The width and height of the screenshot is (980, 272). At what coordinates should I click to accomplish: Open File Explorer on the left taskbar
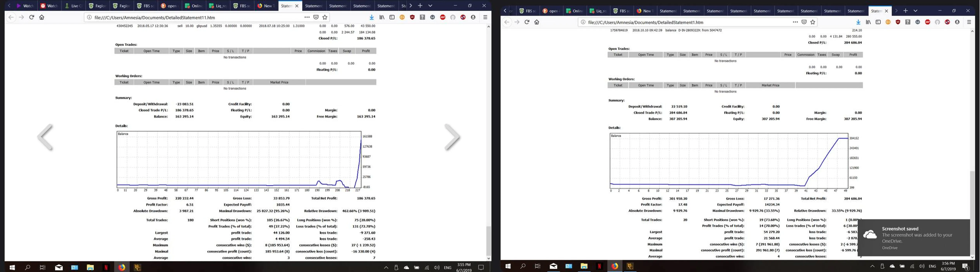(90, 267)
